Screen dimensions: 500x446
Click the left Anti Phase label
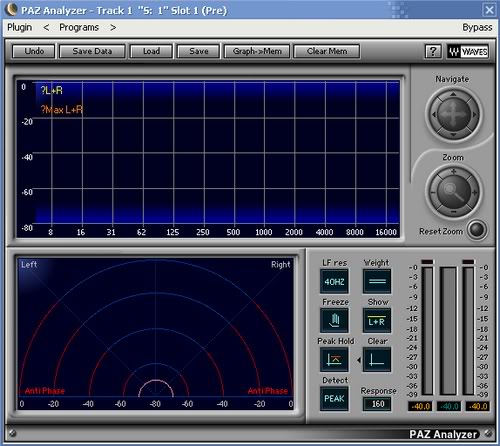[45, 391]
